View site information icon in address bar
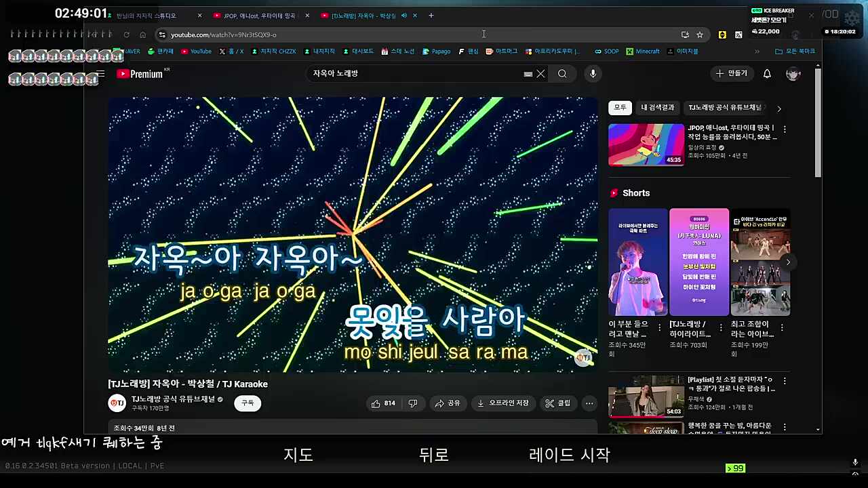This screenshot has height=488, width=868. pos(161,35)
